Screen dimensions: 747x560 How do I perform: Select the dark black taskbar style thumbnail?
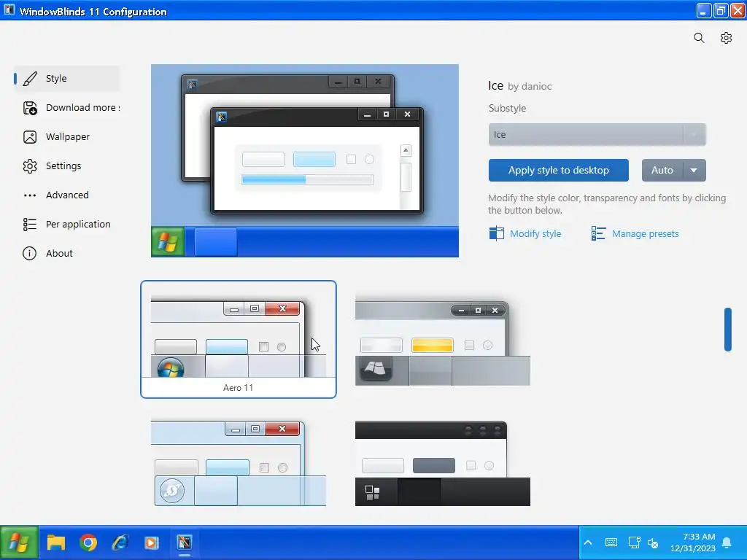(x=443, y=463)
